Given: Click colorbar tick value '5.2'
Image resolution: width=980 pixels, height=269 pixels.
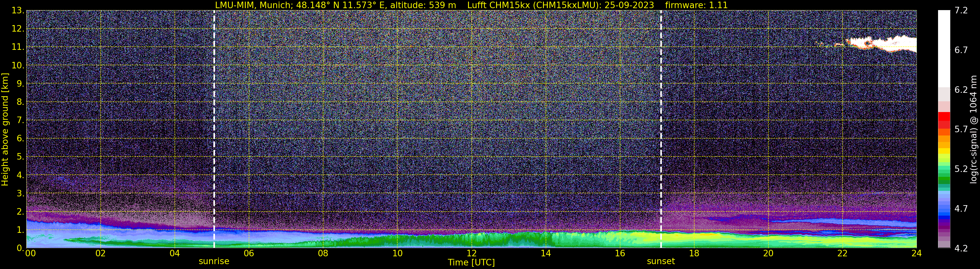Looking at the screenshot, I should point(961,169).
